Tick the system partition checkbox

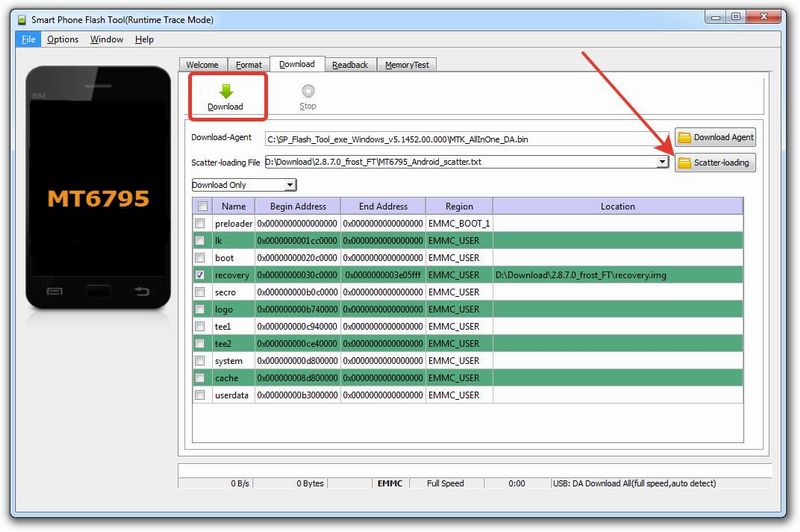point(201,361)
